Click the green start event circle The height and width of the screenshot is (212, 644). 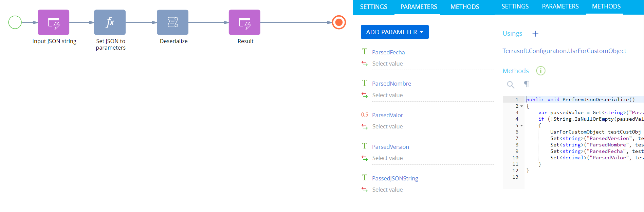tap(15, 22)
